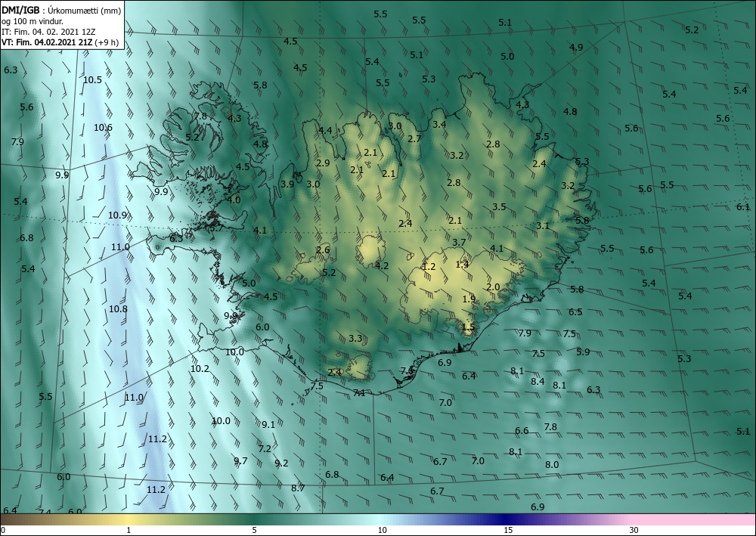This screenshot has width=756, height=536.
Task: Click the map value '7.6' on the south coast
Action: tap(407, 370)
